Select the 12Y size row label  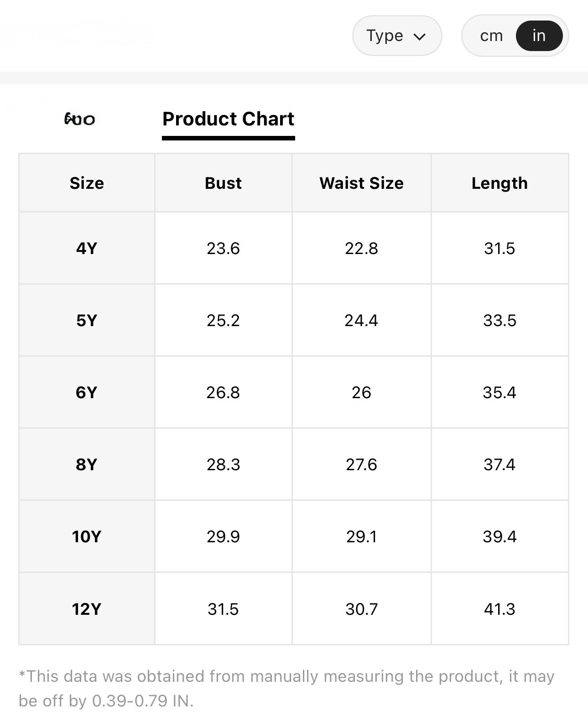[x=87, y=609]
